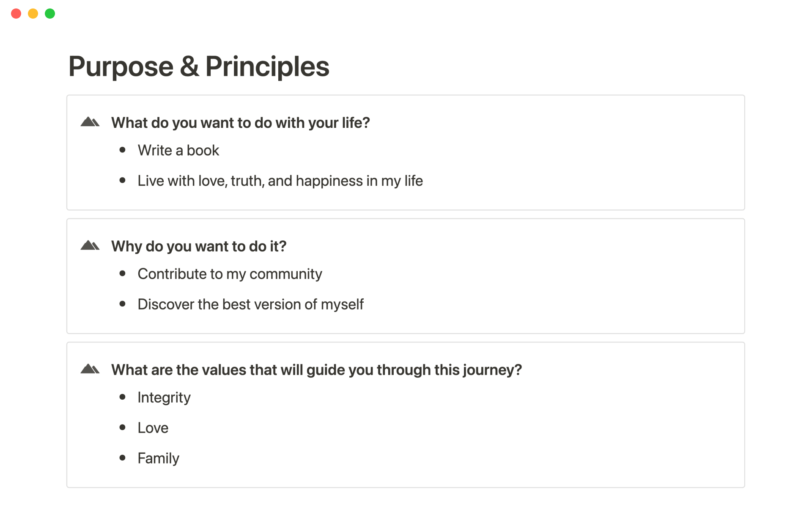Click the mountain icon beside 'Why do you want to do it?'
The width and height of the screenshot is (812, 508).
point(90,246)
